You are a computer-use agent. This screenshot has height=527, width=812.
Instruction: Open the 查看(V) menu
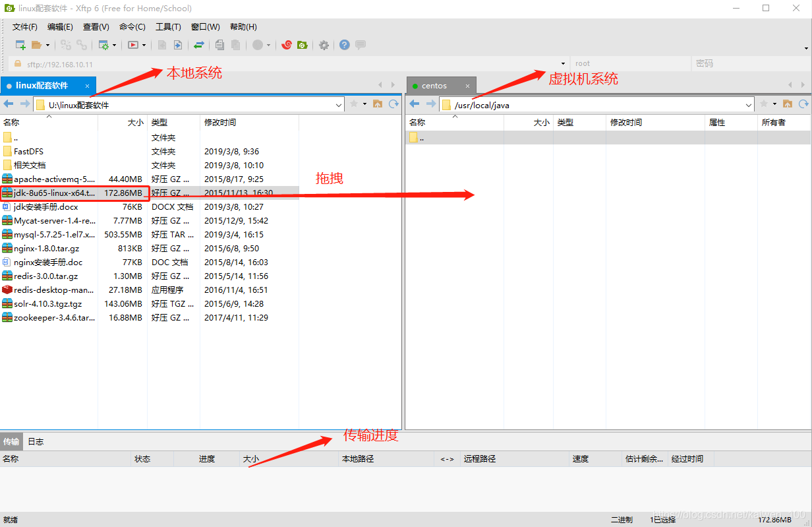tap(96, 27)
